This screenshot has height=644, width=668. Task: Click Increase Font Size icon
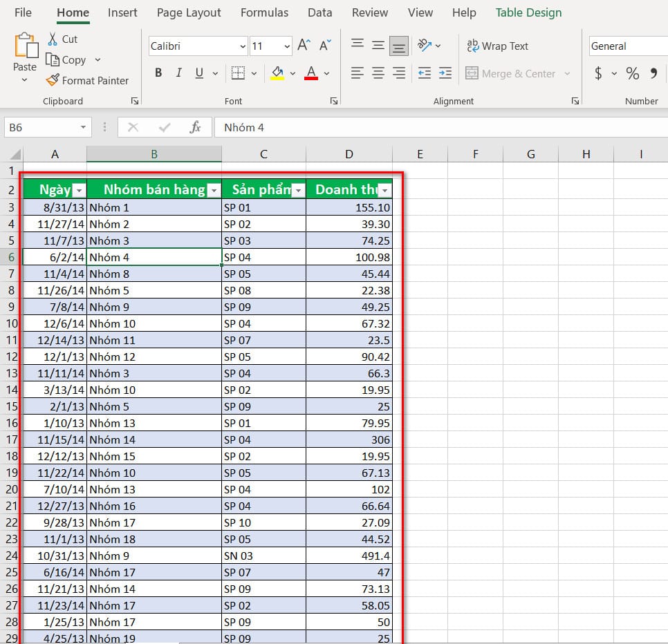[304, 46]
